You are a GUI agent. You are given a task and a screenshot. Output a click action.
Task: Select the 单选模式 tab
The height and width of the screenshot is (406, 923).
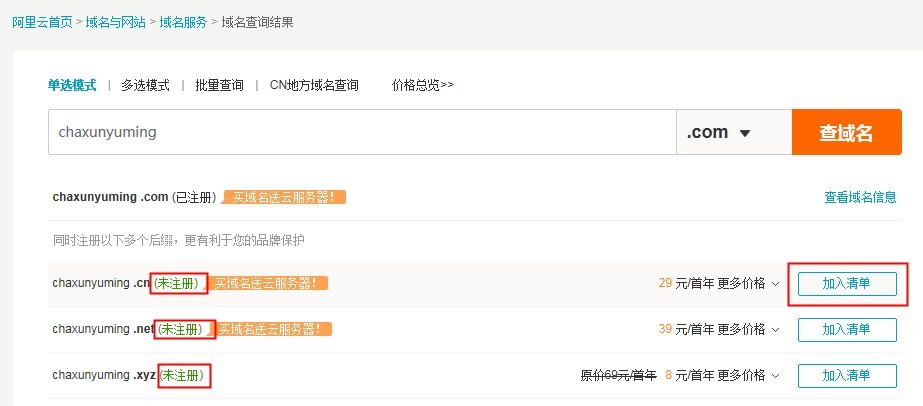tap(72, 86)
